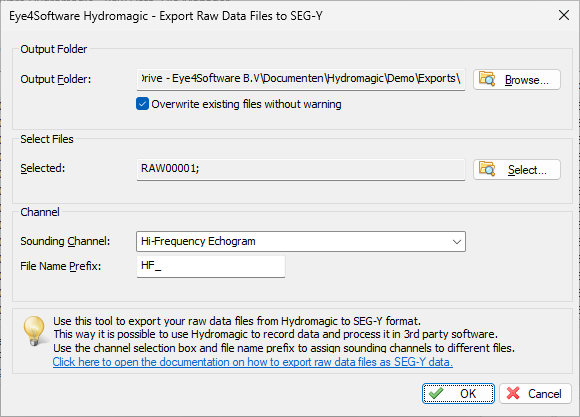
Task: Close the Export Raw Data Files dialog
Action: click(564, 15)
